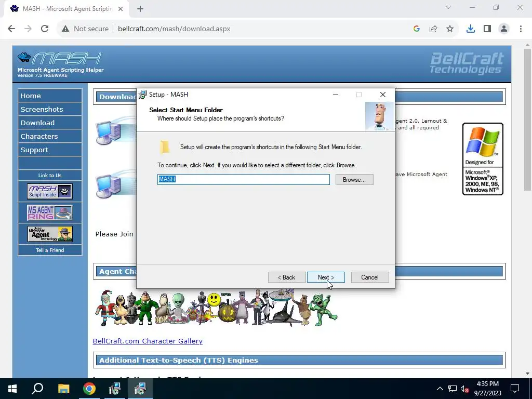
Task: Click the second download computer icon
Action: pyautogui.click(x=109, y=185)
